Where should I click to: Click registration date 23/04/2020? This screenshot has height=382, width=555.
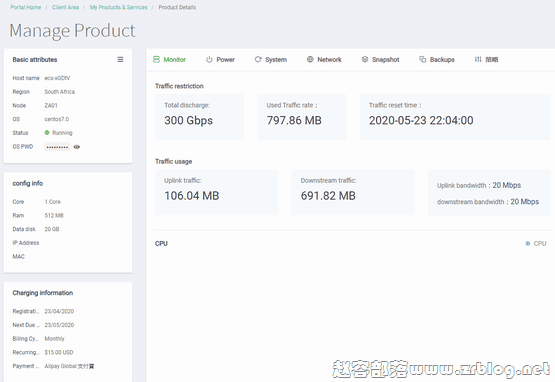[x=59, y=312]
